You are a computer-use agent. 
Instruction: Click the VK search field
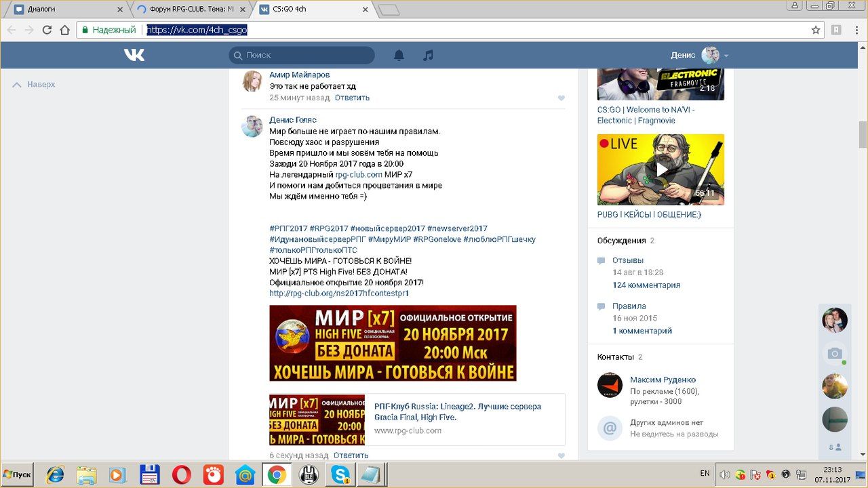pyautogui.click(x=302, y=56)
